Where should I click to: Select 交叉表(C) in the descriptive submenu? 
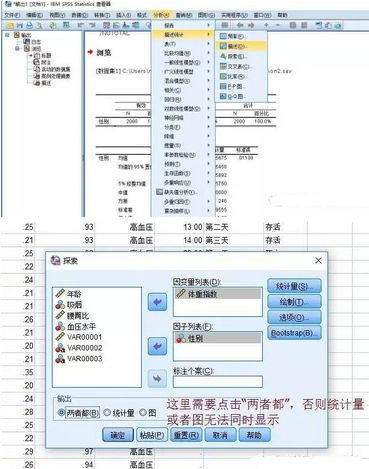241,66
